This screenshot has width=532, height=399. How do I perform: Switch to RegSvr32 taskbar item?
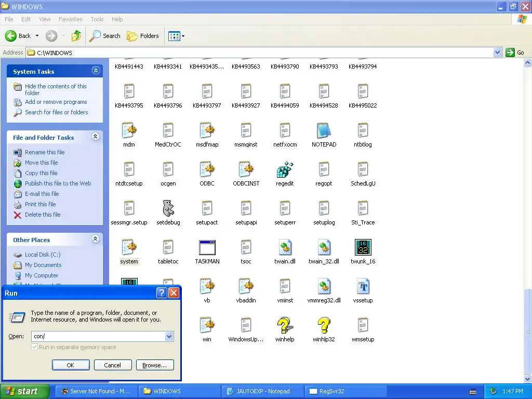[x=345, y=391]
